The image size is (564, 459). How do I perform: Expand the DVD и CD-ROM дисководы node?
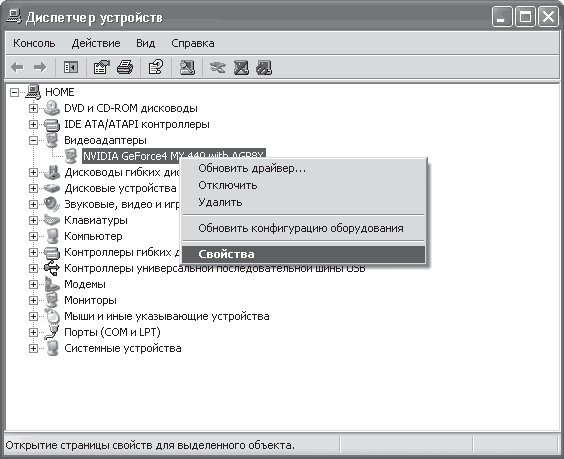click(33, 108)
